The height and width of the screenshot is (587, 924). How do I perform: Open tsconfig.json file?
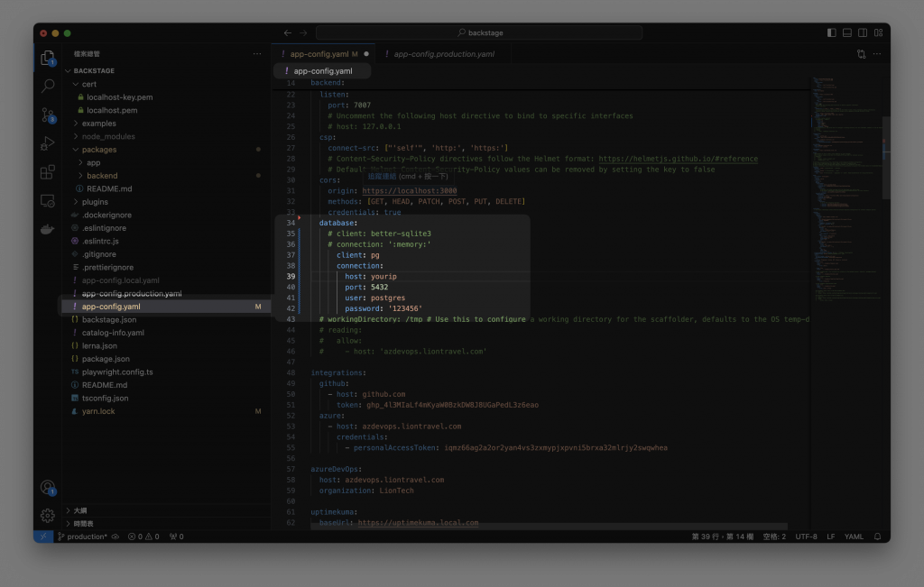pyautogui.click(x=105, y=398)
